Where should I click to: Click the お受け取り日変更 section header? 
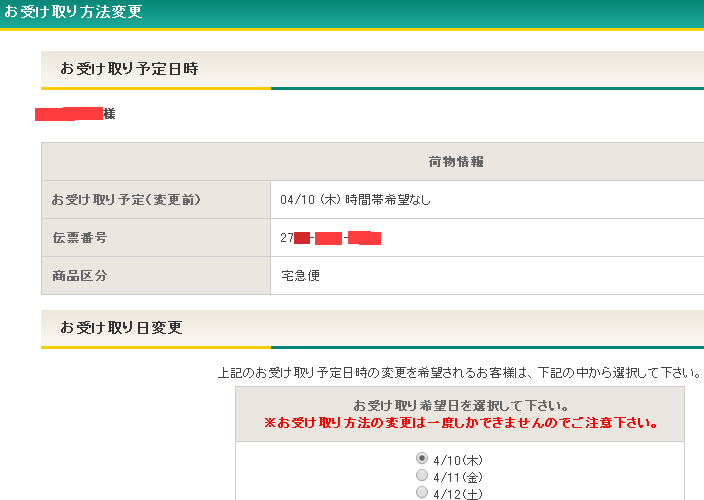(x=121, y=328)
